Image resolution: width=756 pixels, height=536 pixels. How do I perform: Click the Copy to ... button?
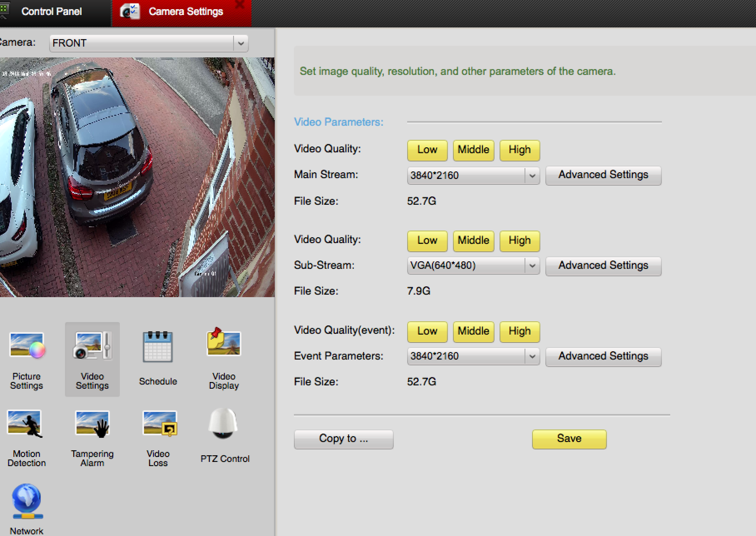click(343, 439)
